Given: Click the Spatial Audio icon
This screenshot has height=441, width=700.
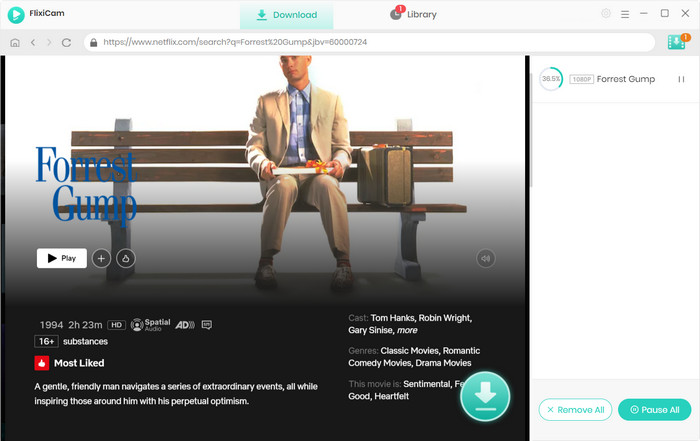Looking at the screenshot, I should (150, 325).
